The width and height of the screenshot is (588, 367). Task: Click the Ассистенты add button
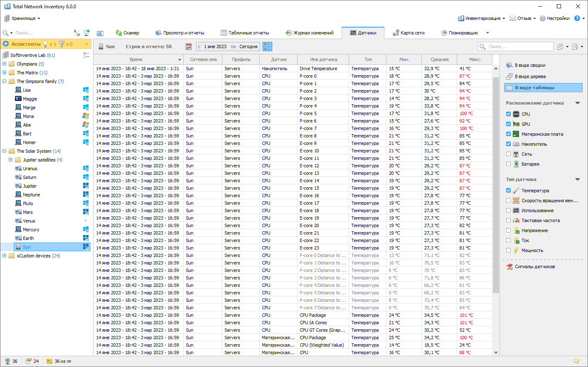(x=6, y=44)
